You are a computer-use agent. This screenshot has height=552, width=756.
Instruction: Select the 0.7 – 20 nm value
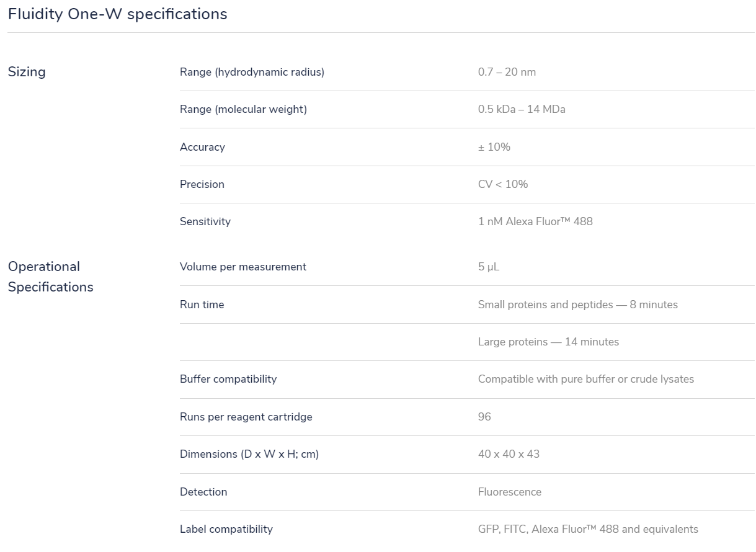[x=507, y=72]
